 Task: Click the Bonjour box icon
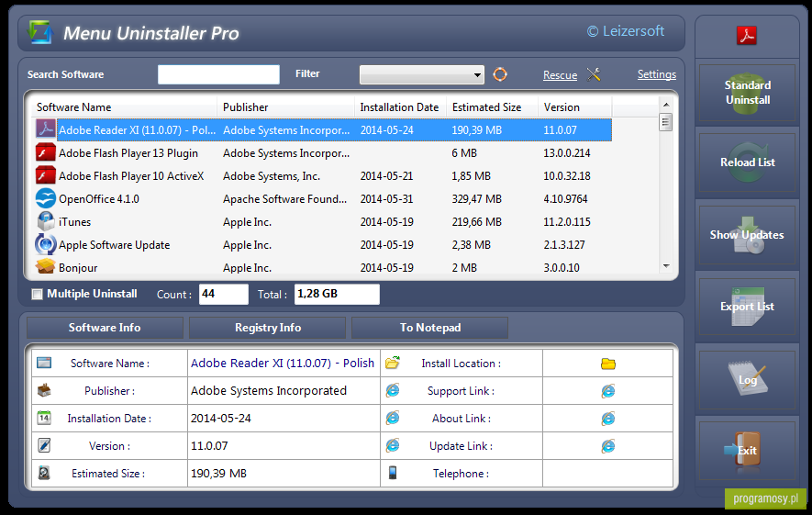pos(46,266)
